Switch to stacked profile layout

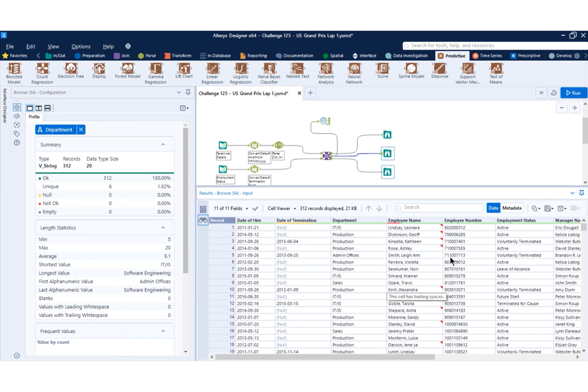point(47,108)
